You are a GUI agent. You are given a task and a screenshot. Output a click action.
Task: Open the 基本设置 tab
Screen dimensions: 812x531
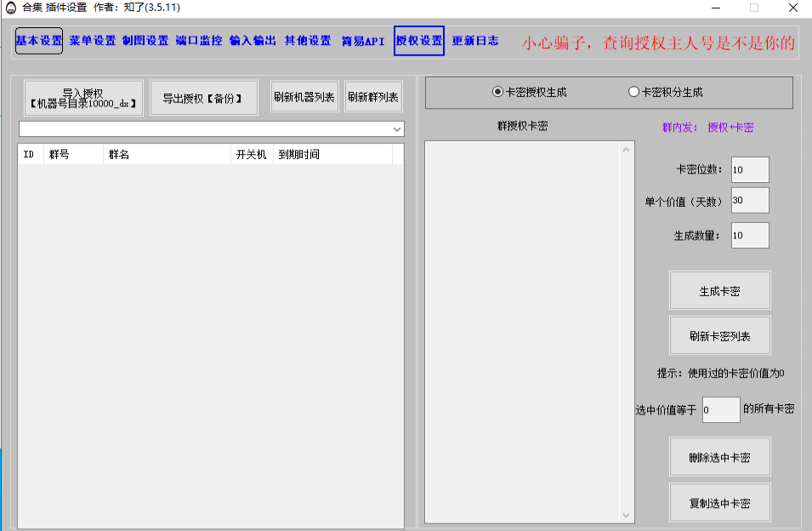39,41
